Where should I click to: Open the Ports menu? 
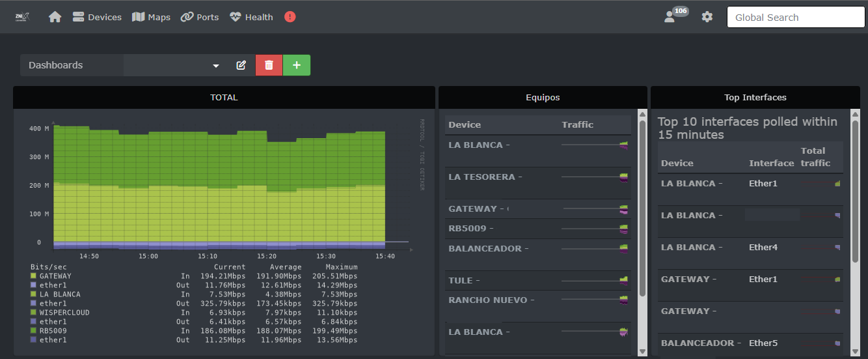(x=200, y=17)
